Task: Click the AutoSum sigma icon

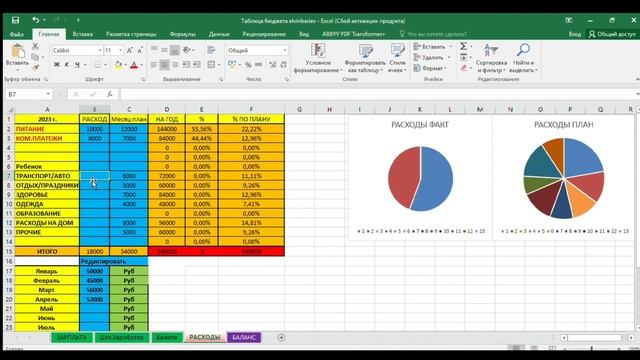Action: 463,46
